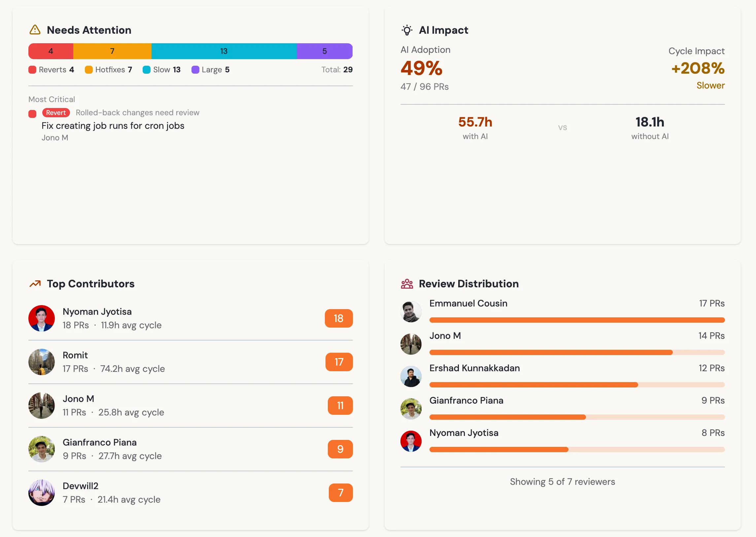Click 'Showing 5 of 7 reviewers' text
The height and width of the screenshot is (537, 756).
(562, 482)
